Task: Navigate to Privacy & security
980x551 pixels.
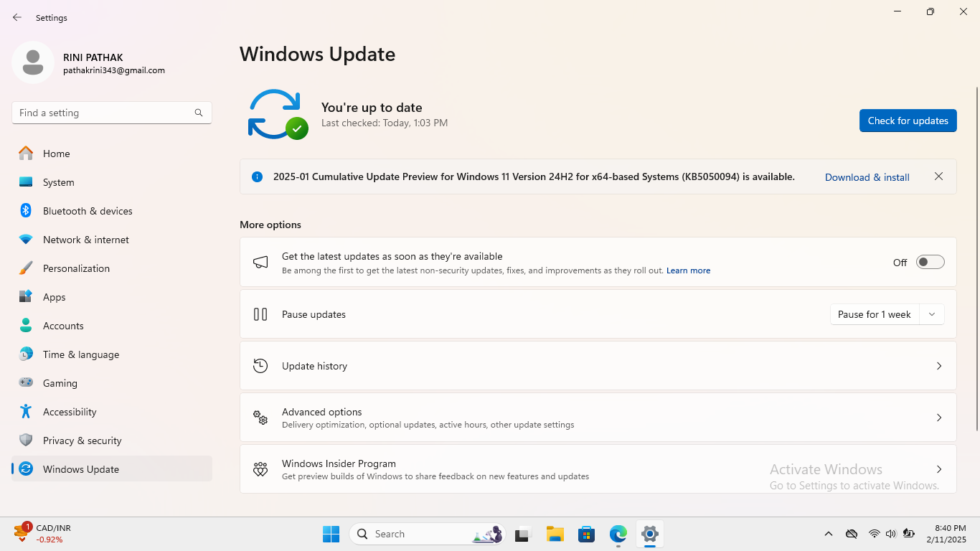Action: 112,441
